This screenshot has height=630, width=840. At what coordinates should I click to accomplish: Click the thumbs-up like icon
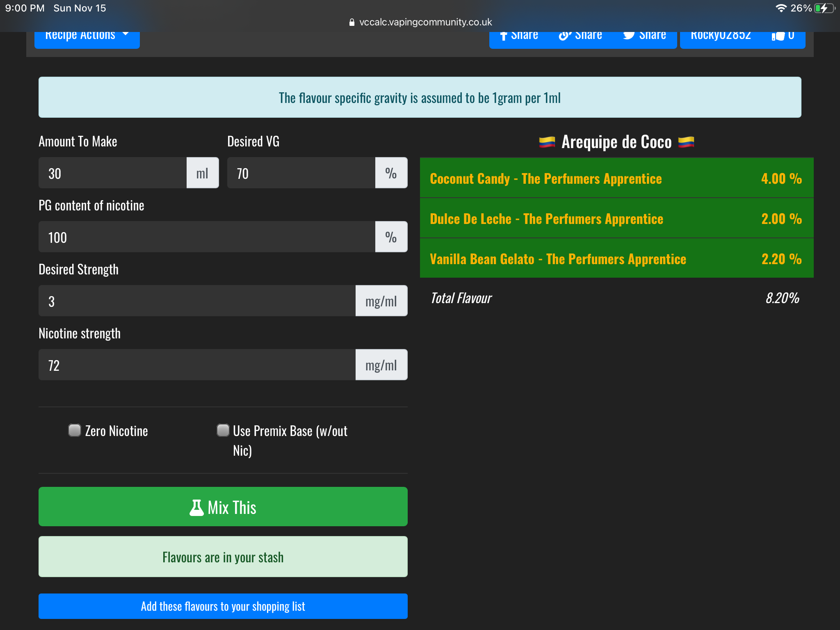point(778,37)
